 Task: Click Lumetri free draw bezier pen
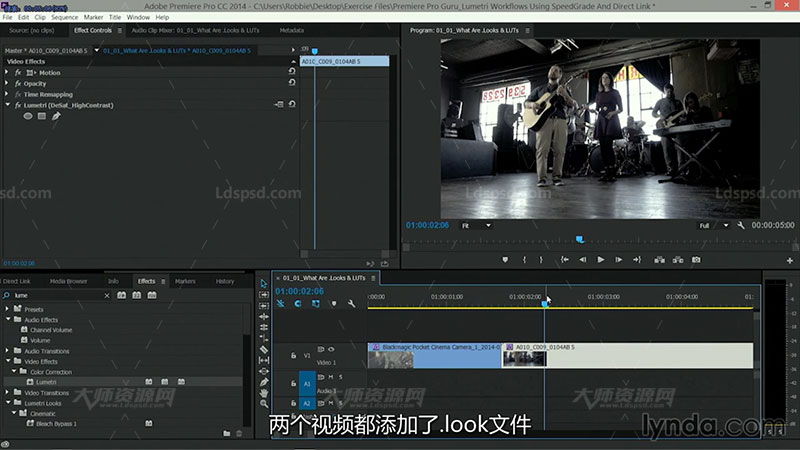click(56, 116)
